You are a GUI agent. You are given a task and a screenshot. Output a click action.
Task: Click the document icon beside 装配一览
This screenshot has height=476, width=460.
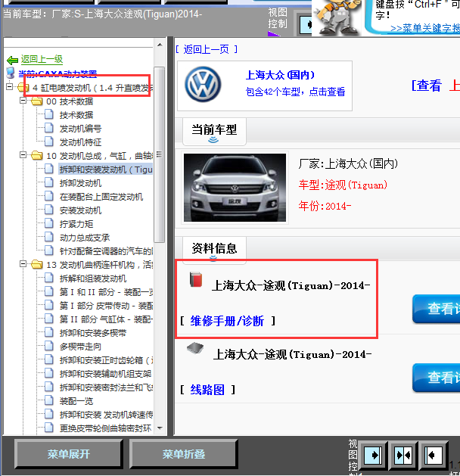coord(48,400)
